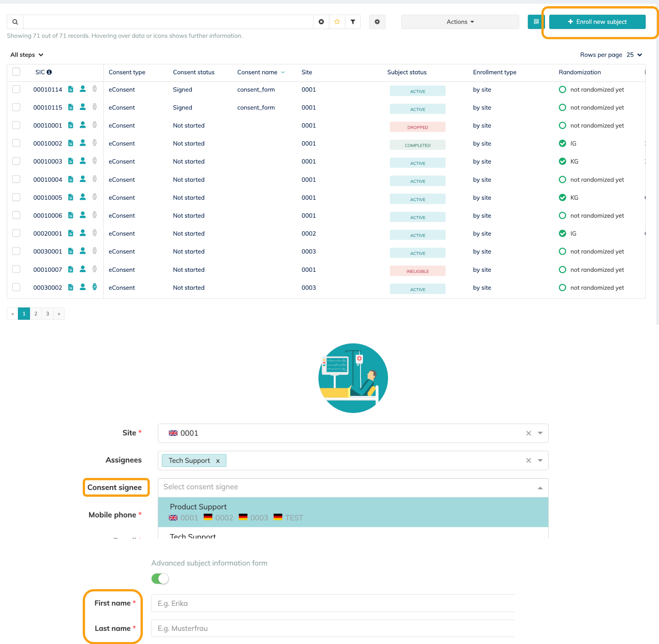The image size is (659, 644).
Task: Click Enroll new subject button
Action: 597,22
